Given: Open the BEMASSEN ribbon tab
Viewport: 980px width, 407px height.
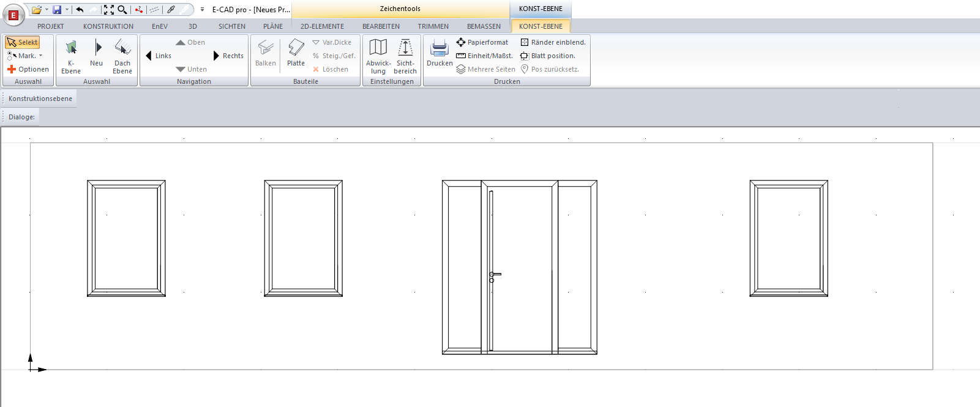Looking at the screenshot, I should pos(484,26).
